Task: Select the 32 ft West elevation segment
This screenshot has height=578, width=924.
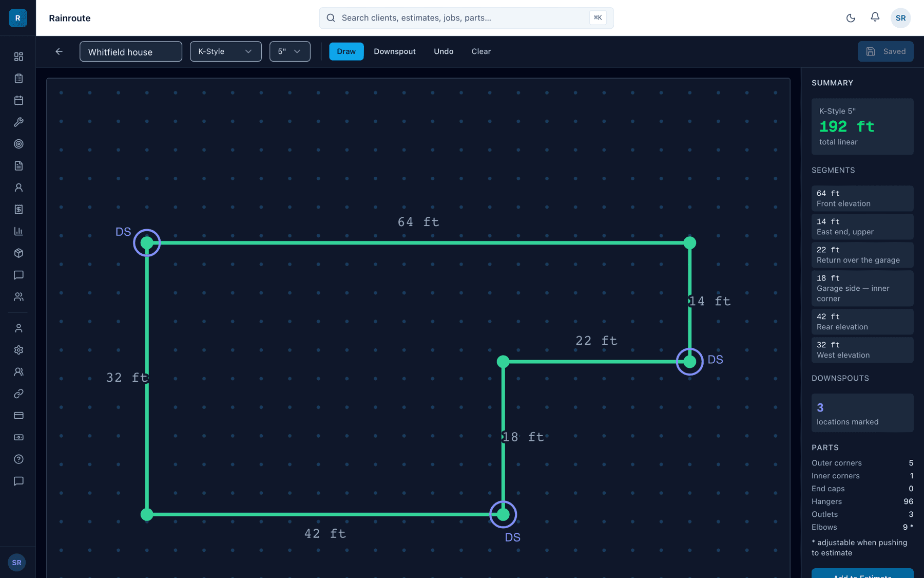Action: coord(862,350)
